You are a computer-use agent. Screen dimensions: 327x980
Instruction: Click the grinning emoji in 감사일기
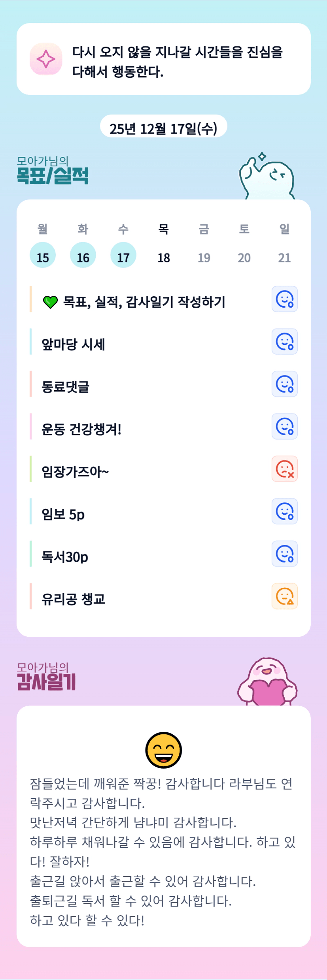pos(163,750)
